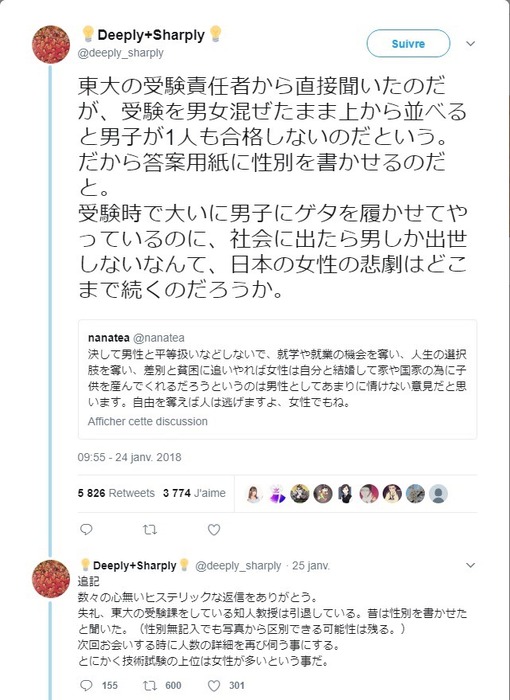The width and height of the screenshot is (510, 700).
Task: Retweet the follow-up tweet with 600 retweets
Action: click(x=150, y=685)
